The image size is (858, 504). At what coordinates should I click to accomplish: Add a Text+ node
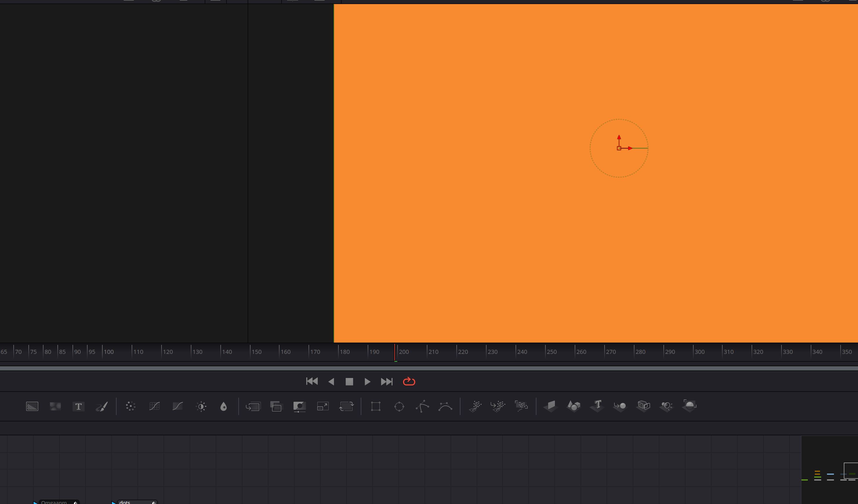[x=78, y=406]
